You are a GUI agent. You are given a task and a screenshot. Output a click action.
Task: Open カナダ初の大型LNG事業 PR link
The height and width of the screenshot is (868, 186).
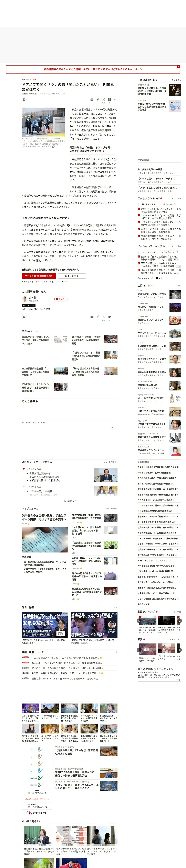[150, 170]
